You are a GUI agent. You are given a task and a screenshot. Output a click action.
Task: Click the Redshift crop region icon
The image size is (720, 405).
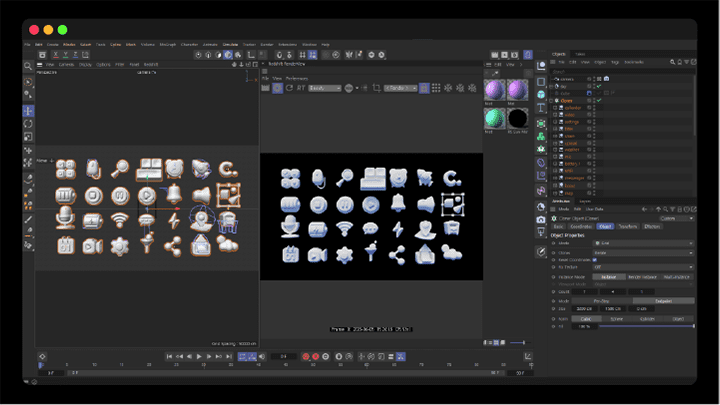377,88
